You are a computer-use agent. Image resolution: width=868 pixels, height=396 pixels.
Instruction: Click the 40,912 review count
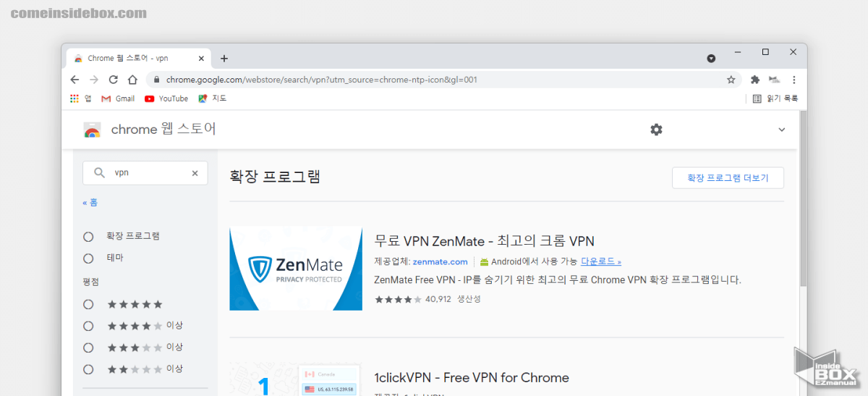click(x=438, y=299)
